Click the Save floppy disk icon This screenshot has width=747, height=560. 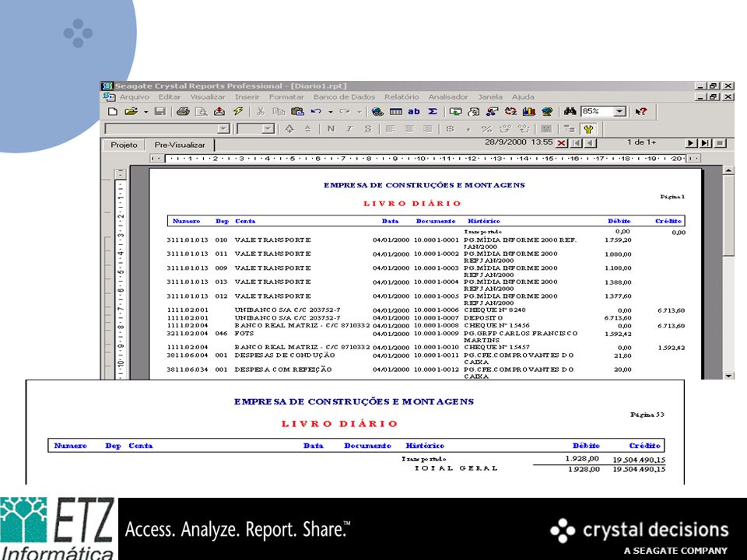pos(160,111)
